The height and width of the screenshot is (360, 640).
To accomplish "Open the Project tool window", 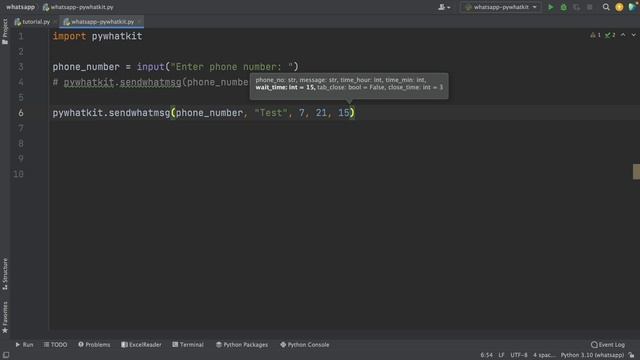I will (x=5, y=31).
